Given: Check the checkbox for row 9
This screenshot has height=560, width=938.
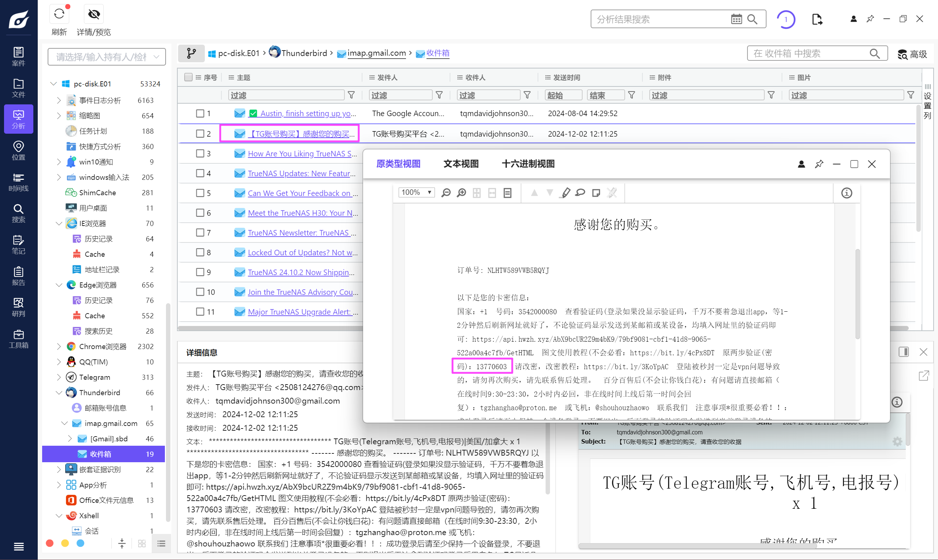Looking at the screenshot, I should [200, 272].
